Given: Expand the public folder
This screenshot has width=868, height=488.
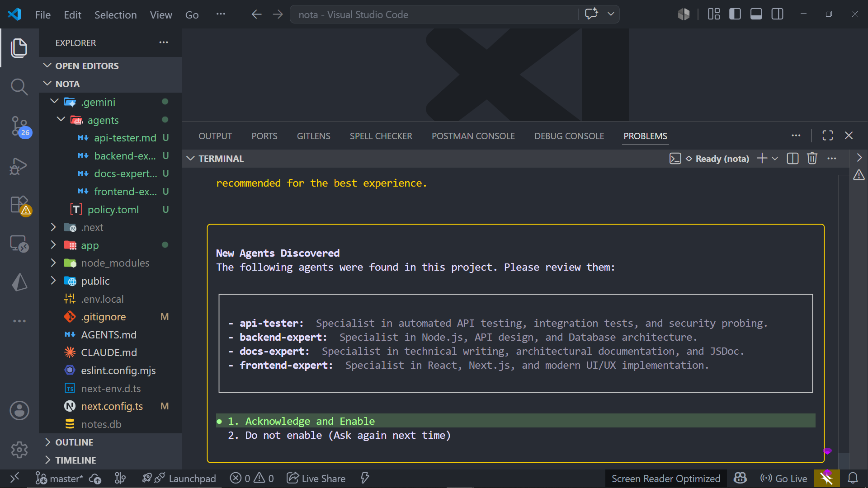Looking at the screenshot, I should (53, 281).
